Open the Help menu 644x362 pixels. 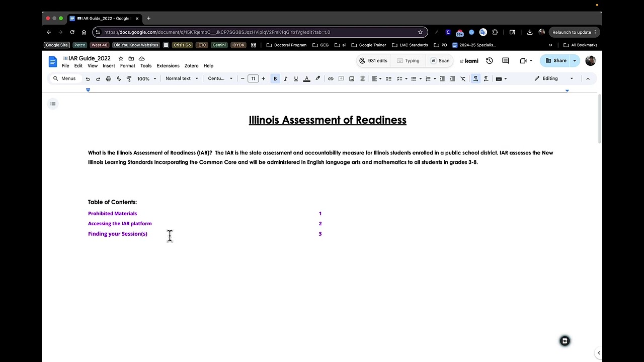208,66
